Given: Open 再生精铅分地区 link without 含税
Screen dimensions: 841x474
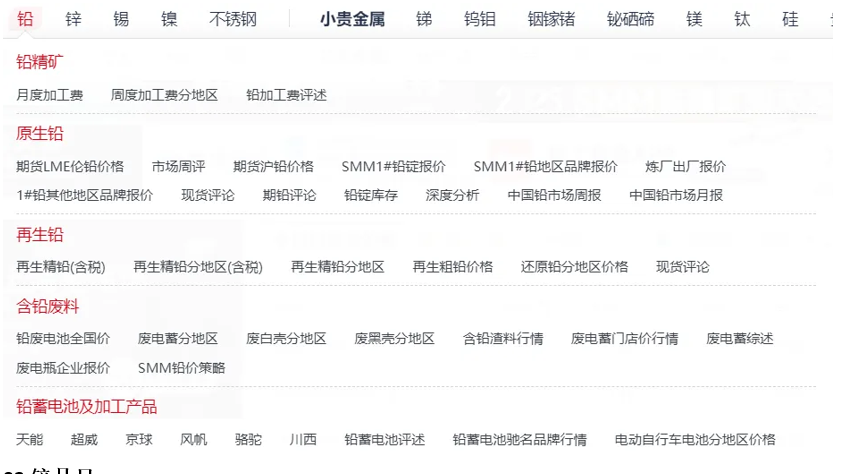Looking at the screenshot, I should 337,267.
